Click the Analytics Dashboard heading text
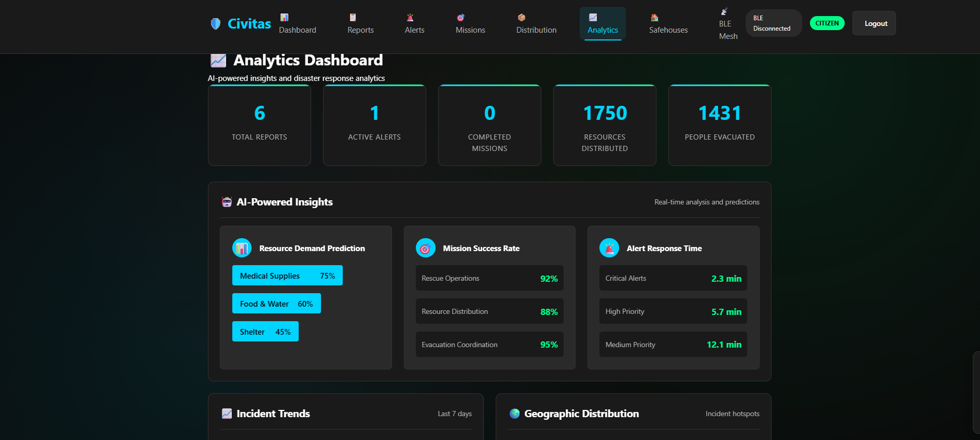The width and height of the screenshot is (980, 440). point(308,60)
